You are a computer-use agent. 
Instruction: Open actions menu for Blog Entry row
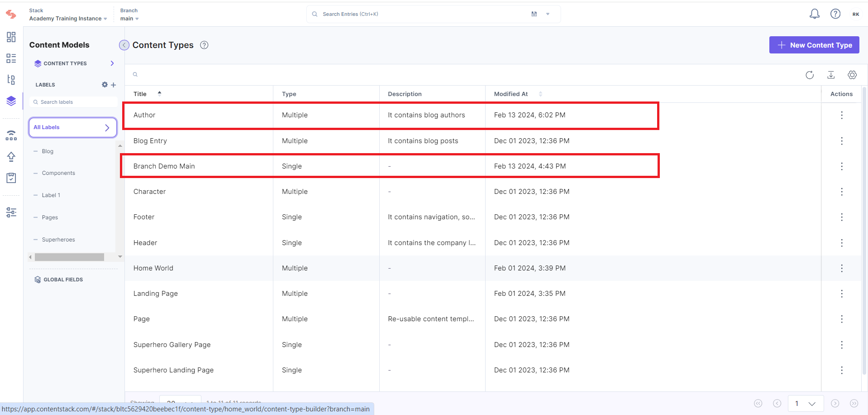[842, 141]
